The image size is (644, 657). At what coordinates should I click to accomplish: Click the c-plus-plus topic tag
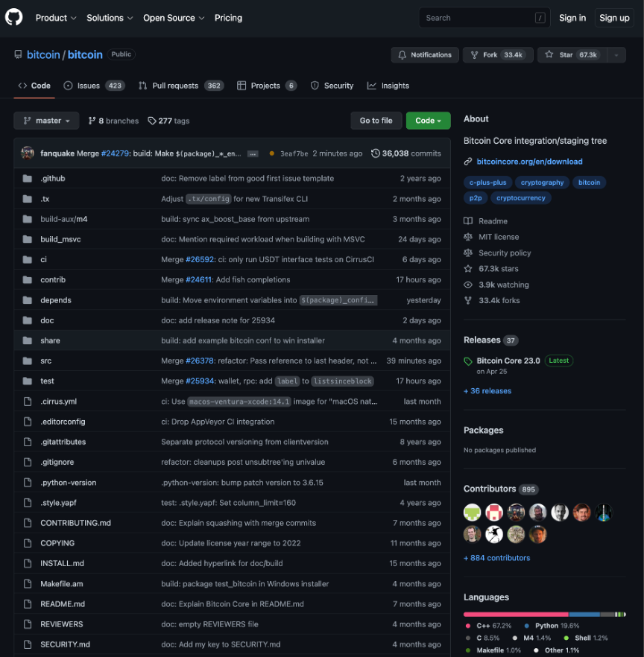point(487,182)
